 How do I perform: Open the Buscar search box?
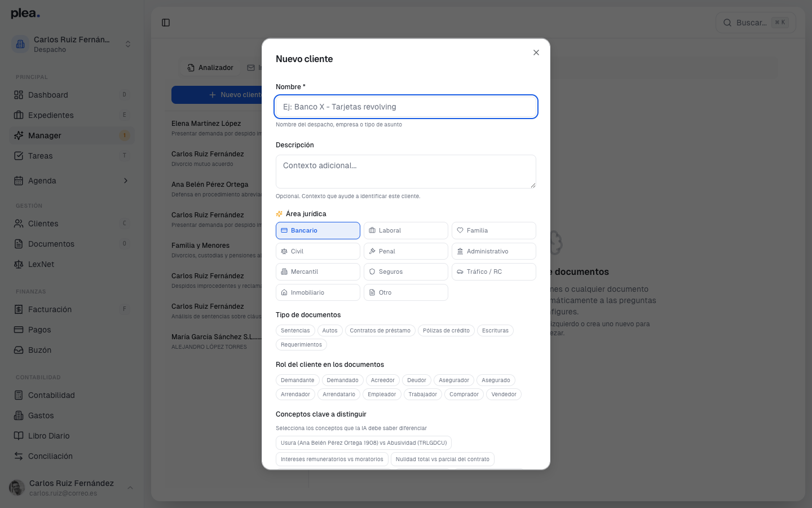756,23
